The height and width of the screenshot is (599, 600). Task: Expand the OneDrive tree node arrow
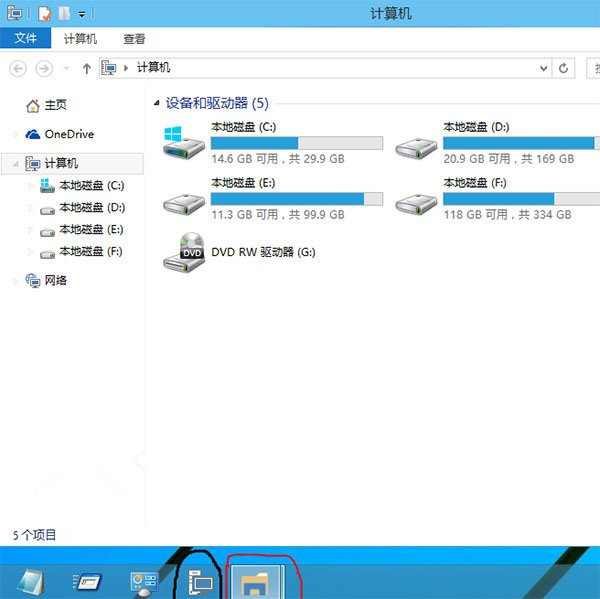(15, 134)
